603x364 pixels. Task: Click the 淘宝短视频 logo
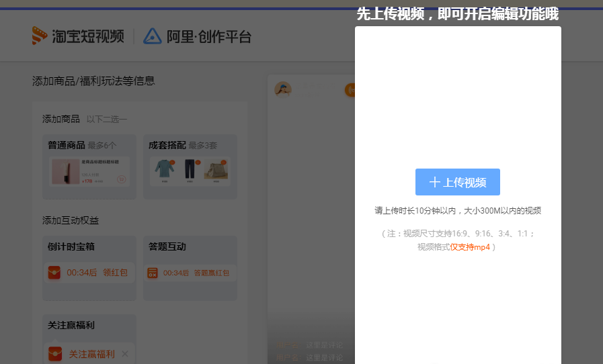click(77, 36)
